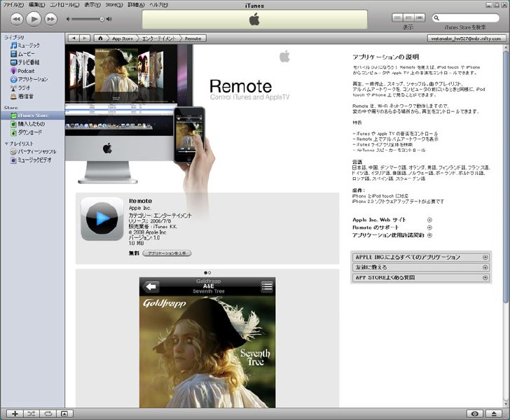Open the ヘルプ(H) menu

coord(159,5)
